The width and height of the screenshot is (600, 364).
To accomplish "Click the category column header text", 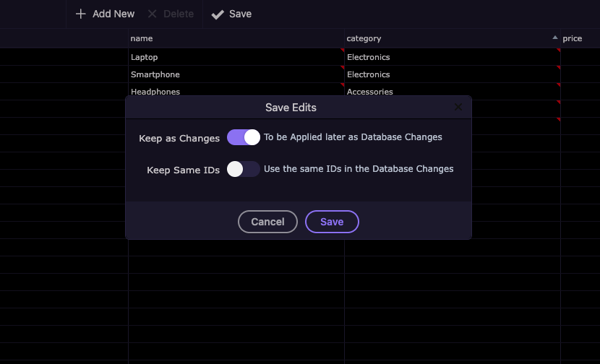I will (x=364, y=38).
